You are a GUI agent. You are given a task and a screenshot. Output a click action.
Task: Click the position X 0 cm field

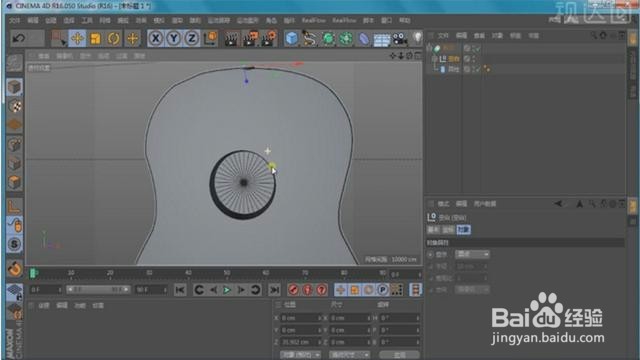tap(301, 318)
